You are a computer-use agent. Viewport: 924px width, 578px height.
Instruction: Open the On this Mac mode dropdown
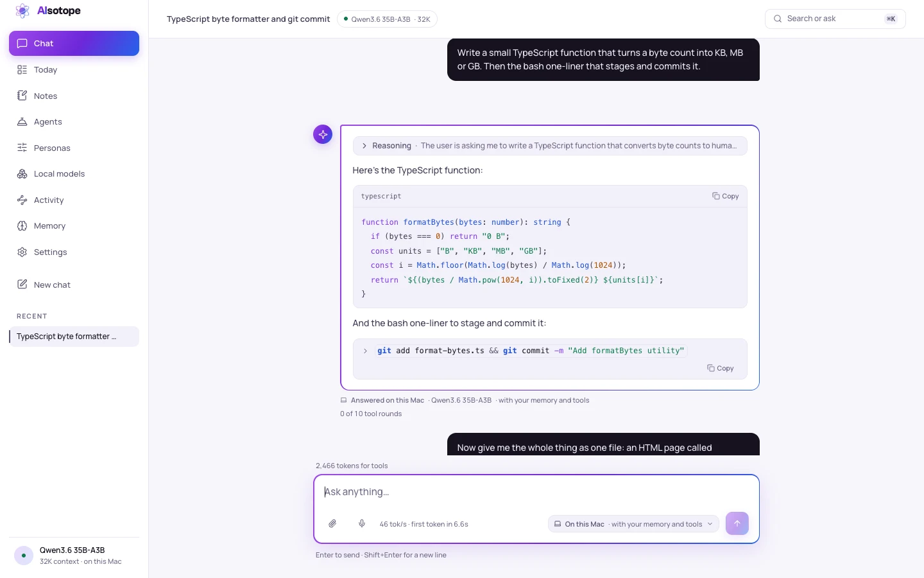pos(633,524)
